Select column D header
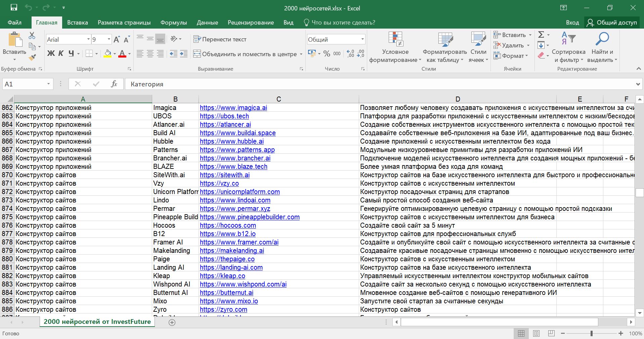Image resolution: width=644 pixels, height=339 pixels. point(458,99)
